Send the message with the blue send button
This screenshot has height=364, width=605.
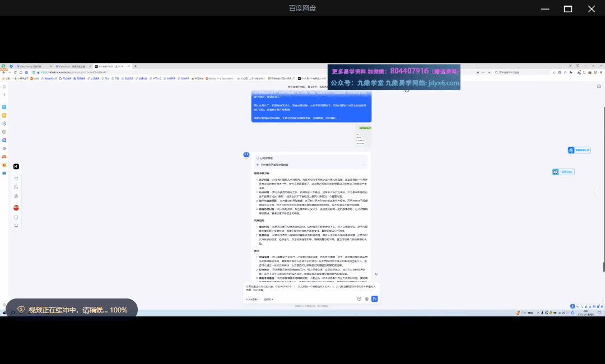(x=374, y=298)
